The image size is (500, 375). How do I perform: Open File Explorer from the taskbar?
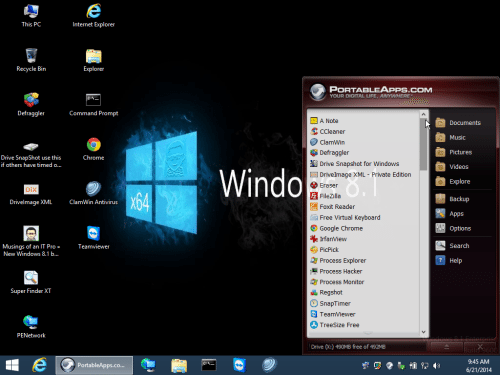tap(179, 365)
